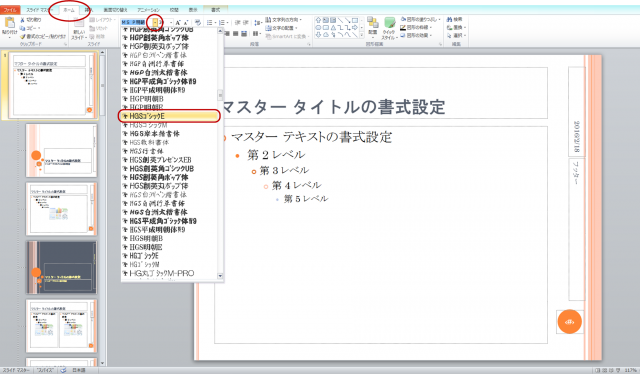
Task: Open the レイアウト layout dropdown
Action: [x=102, y=20]
